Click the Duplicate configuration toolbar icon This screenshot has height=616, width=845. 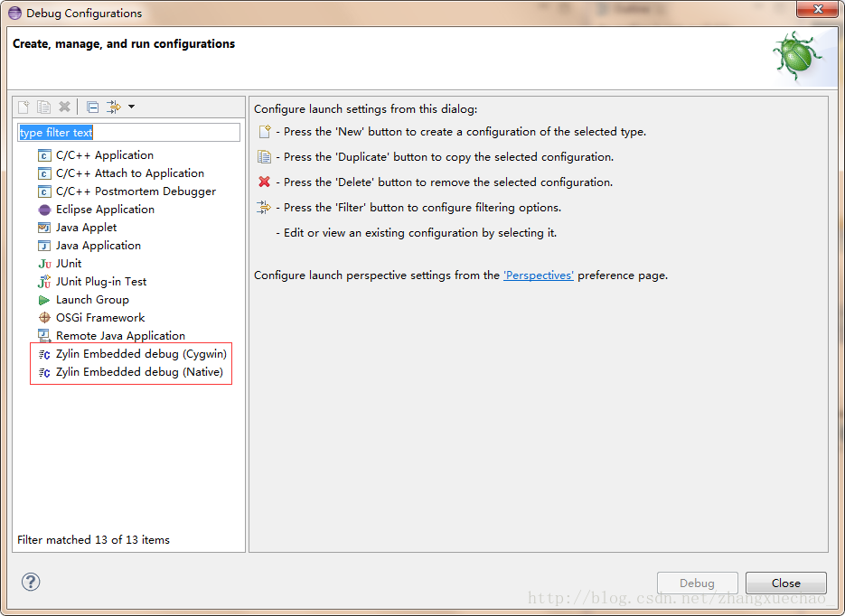tap(43, 107)
